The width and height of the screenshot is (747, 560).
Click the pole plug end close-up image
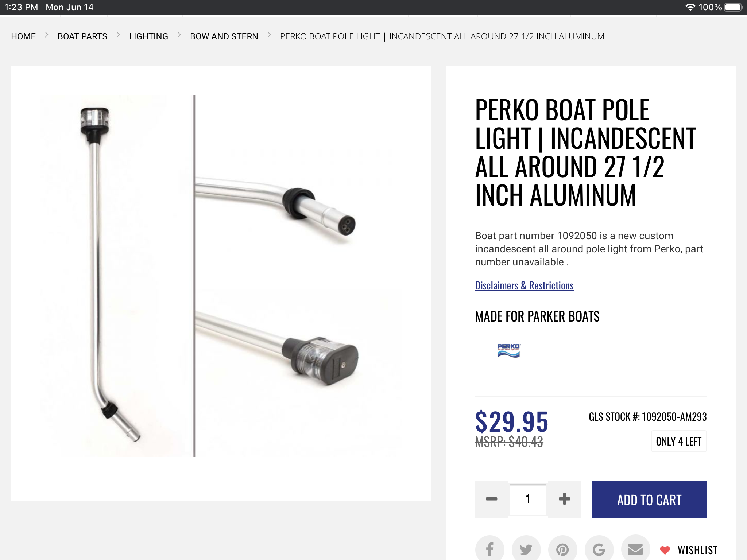click(x=292, y=204)
